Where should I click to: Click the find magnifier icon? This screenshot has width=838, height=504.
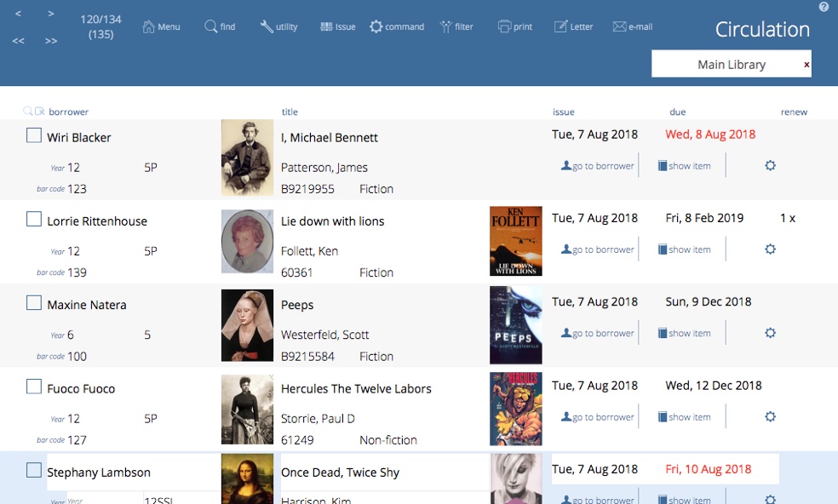pos(210,26)
